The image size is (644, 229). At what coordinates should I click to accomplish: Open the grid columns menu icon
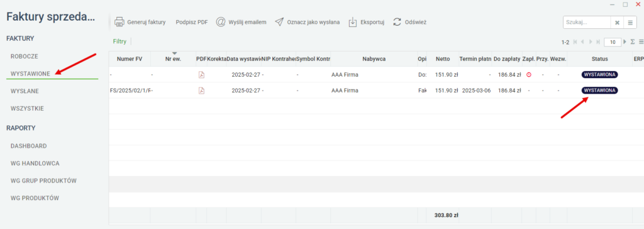(x=641, y=42)
